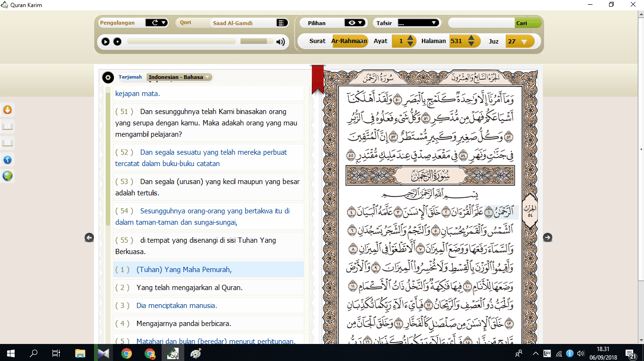
Task: Select verse 2, 'Yang telah mengajarkan al Quran'
Action: click(x=208, y=288)
